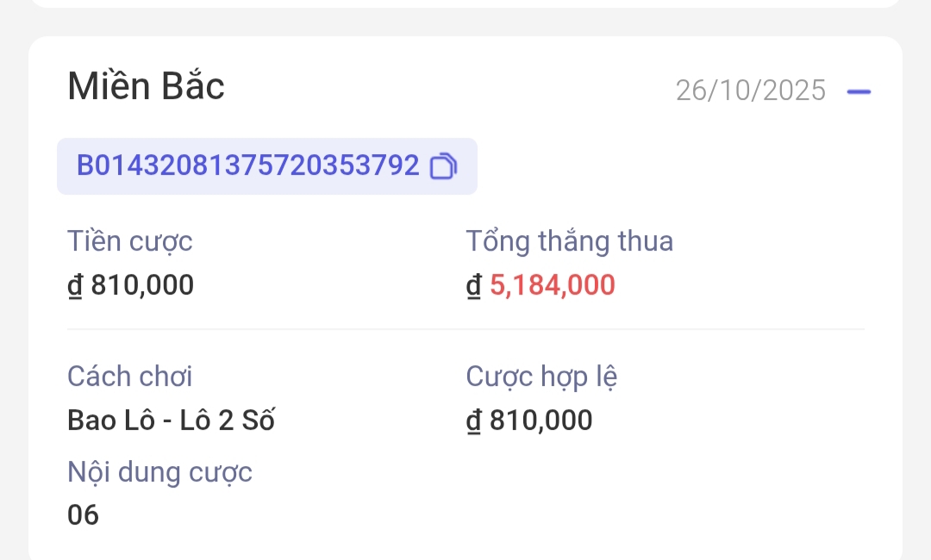The image size is (931, 560).
Task: Collapse the Miền Bắc bet card
Action: pos(859,90)
